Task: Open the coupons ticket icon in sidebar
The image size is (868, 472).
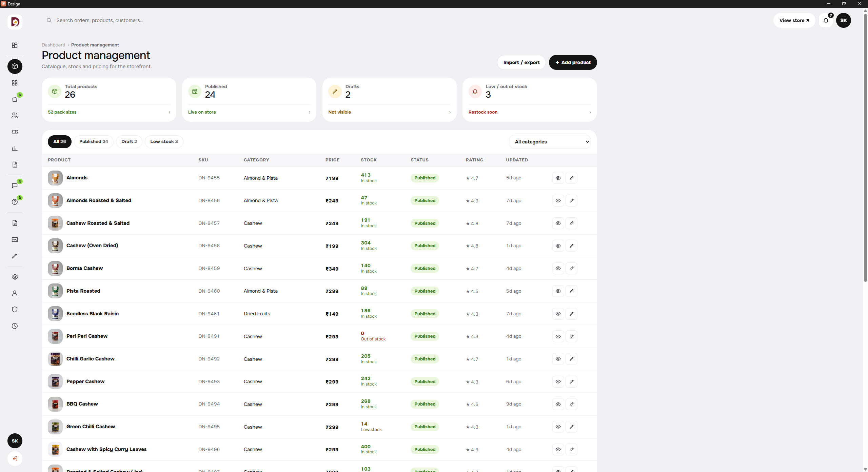Action: pos(15,132)
